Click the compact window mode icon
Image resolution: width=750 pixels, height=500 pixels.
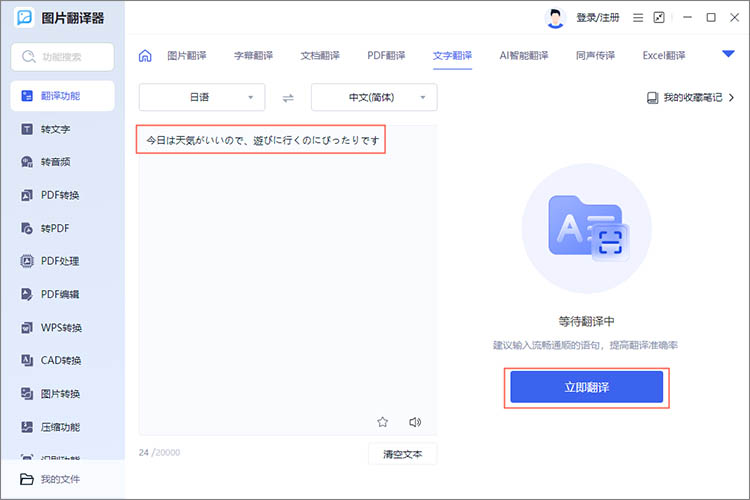coord(659,18)
